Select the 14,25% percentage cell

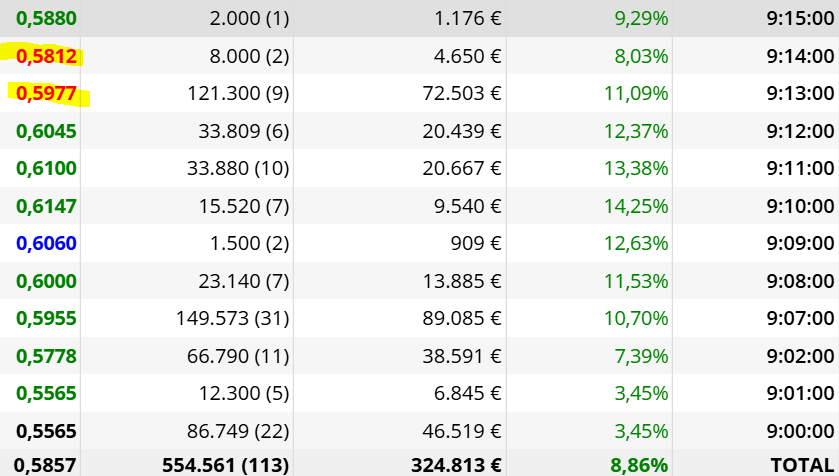point(636,206)
